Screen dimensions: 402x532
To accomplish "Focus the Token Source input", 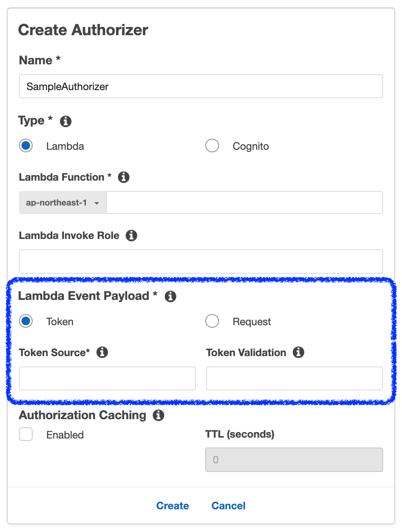I will point(107,378).
